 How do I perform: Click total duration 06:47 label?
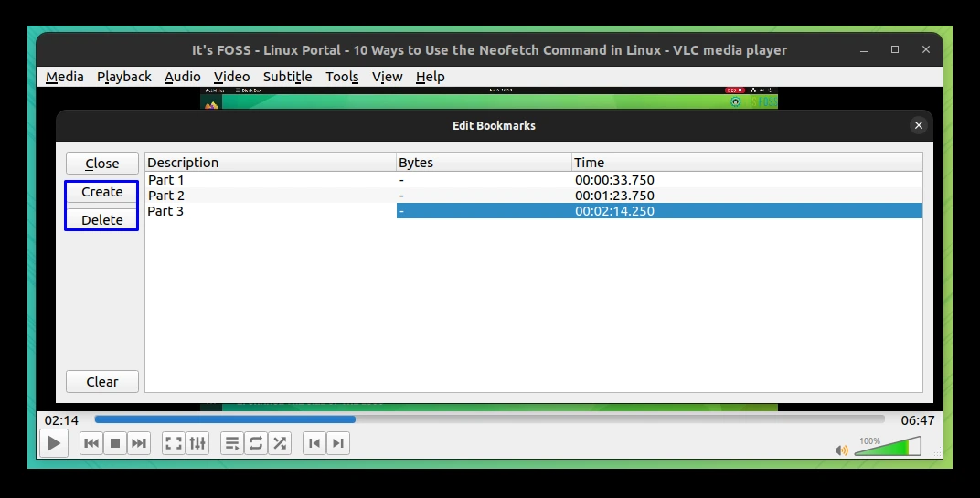click(x=918, y=420)
